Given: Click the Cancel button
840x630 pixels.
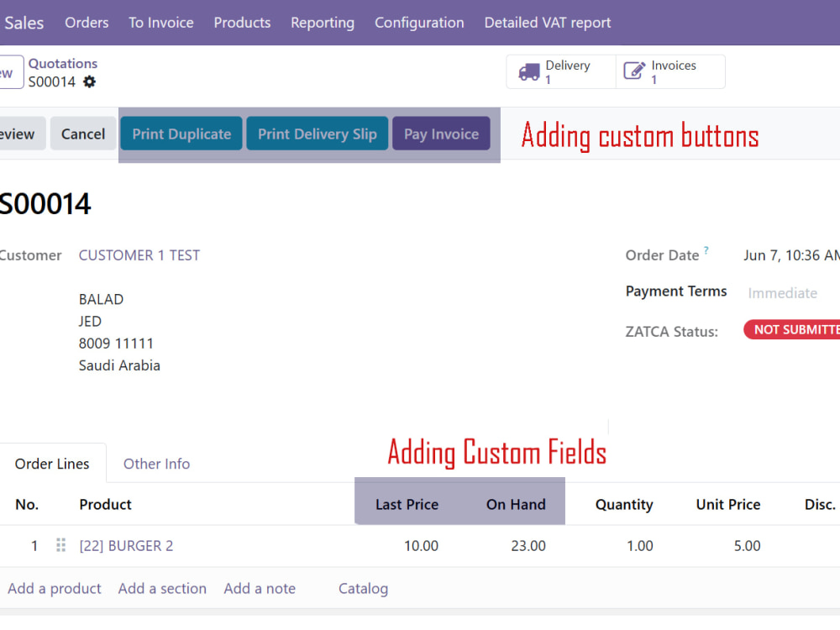Looking at the screenshot, I should (x=83, y=134).
